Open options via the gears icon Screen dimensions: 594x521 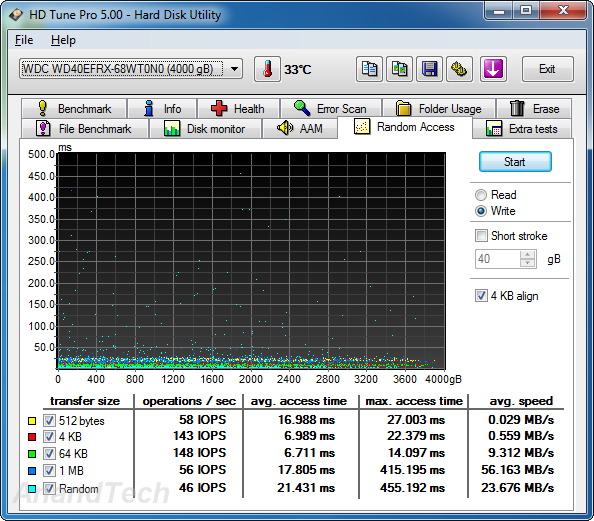point(459,69)
